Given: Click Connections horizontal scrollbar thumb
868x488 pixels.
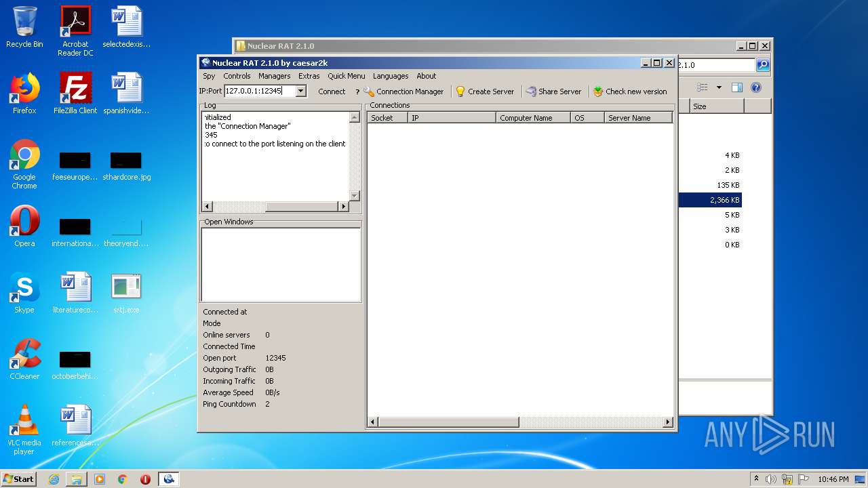Looking at the screenshot, I should pos(448,422).
